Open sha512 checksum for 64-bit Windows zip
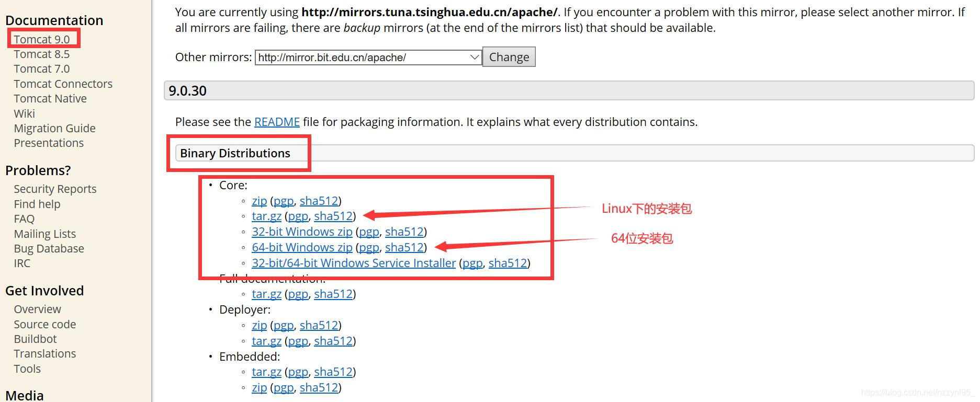 (404, 247)
